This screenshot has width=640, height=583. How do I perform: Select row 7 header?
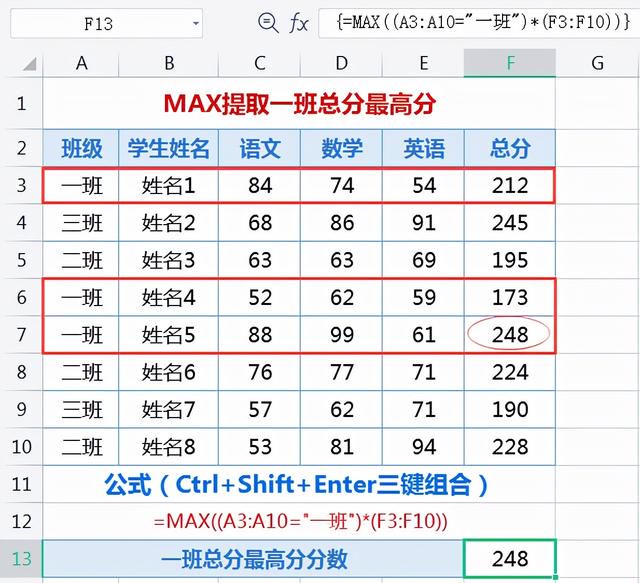click(x=22, y=334)
